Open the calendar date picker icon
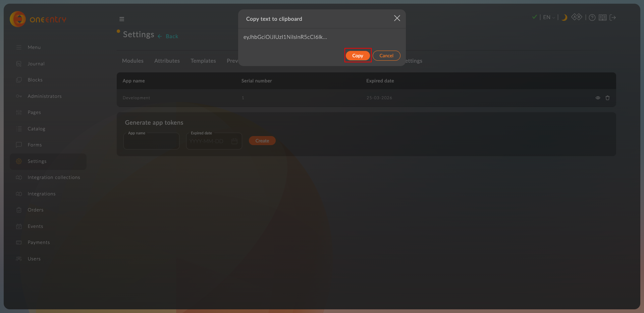 (x=234, y=141)
